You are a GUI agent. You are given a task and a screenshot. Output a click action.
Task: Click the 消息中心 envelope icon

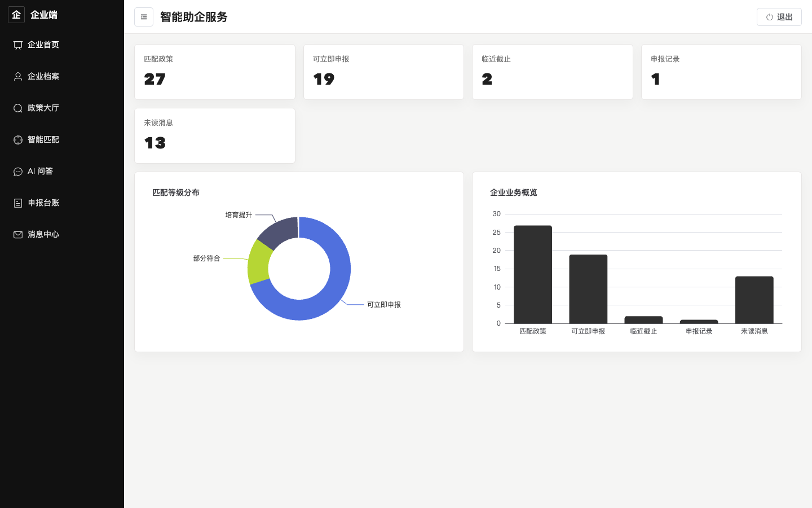[18, 235]
